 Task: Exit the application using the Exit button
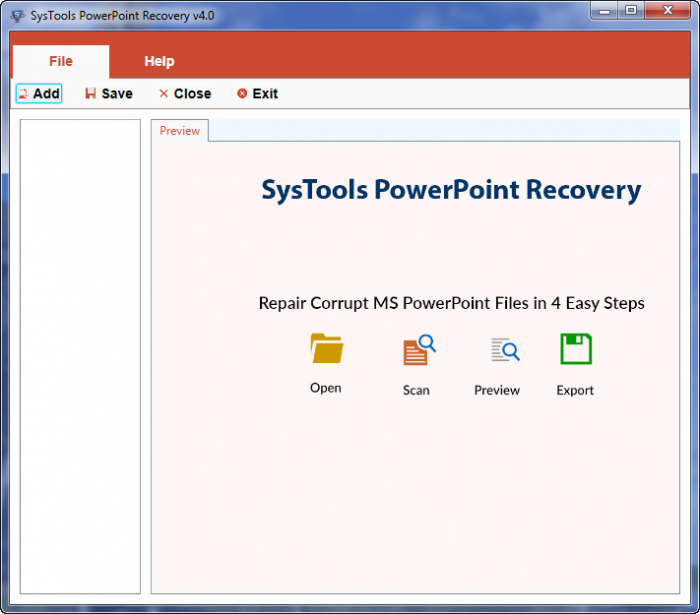pos(257,94)
